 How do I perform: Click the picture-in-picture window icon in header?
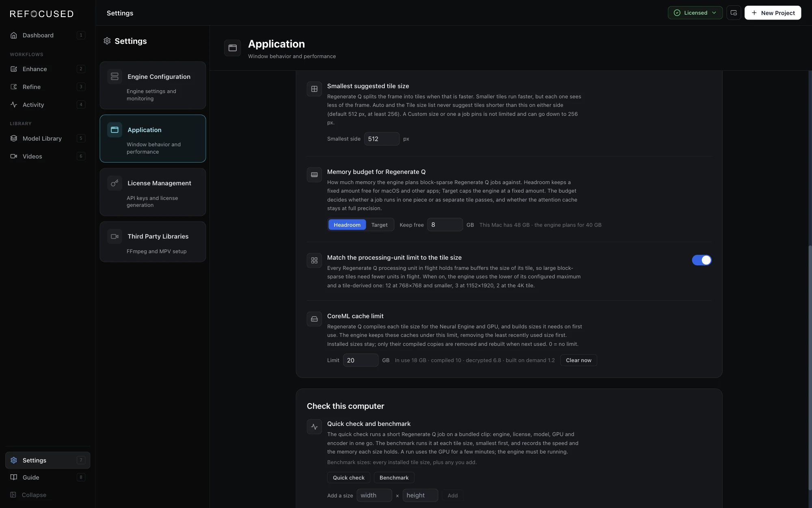pos(734,13)
